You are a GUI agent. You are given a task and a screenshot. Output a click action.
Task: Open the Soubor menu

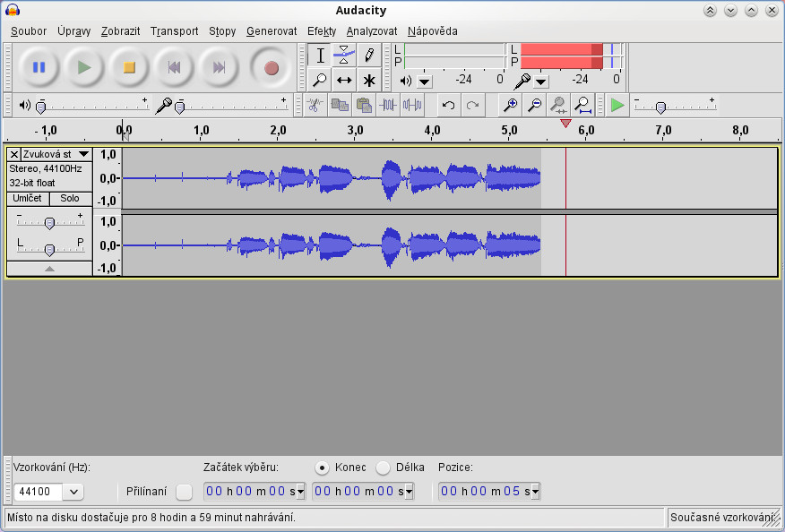[29, 31]
